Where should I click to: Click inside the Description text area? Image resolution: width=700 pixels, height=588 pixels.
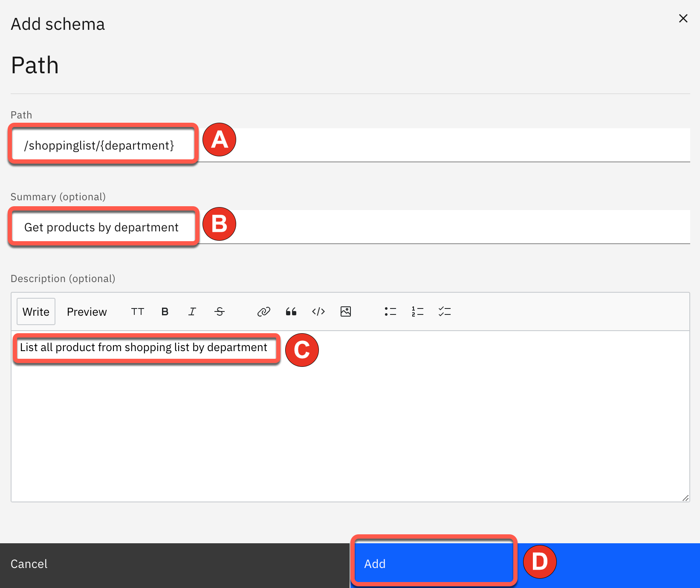tap(350, 426)
